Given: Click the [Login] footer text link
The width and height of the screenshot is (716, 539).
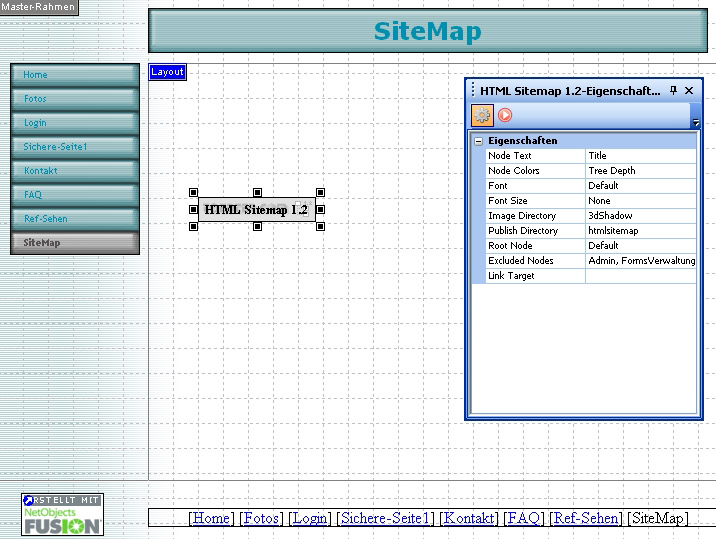Looking at the screenshot, I should click(310, 518).
